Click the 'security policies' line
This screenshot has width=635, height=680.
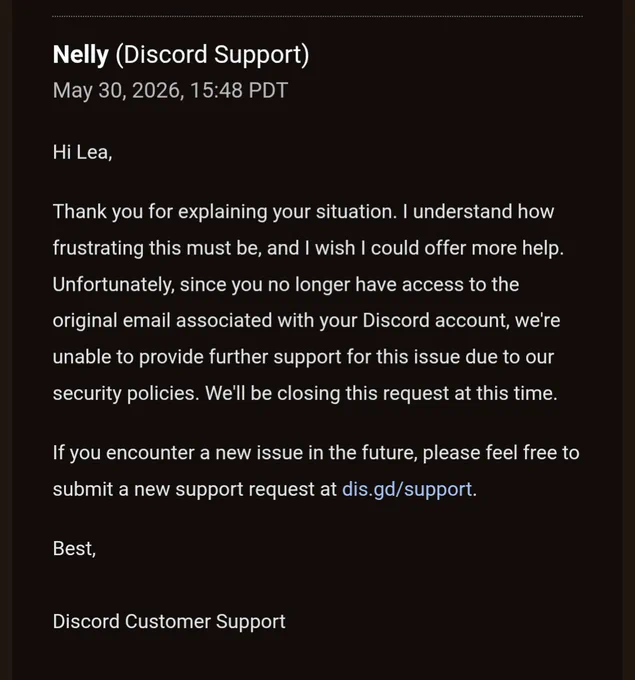pyautogui.click(x=305, y=393)
